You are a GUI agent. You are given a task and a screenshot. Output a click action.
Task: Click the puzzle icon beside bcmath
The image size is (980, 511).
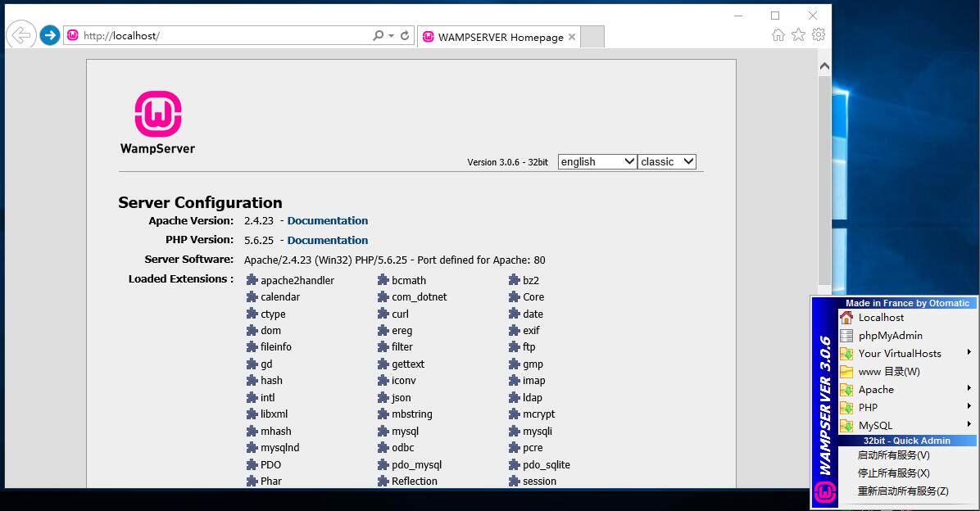383,280
